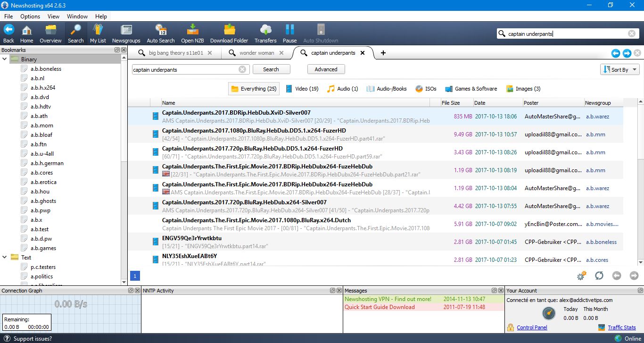Open the Traffic Stats link

pos(621,327)
